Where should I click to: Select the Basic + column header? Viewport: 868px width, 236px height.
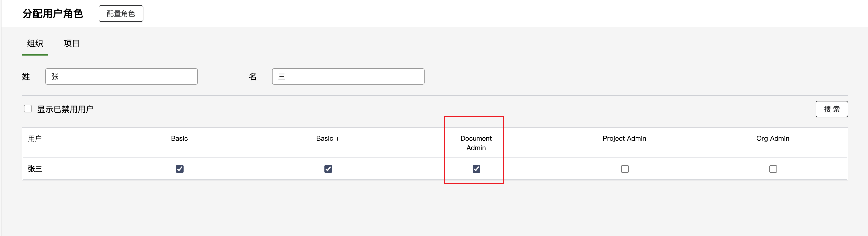point(327,138)
